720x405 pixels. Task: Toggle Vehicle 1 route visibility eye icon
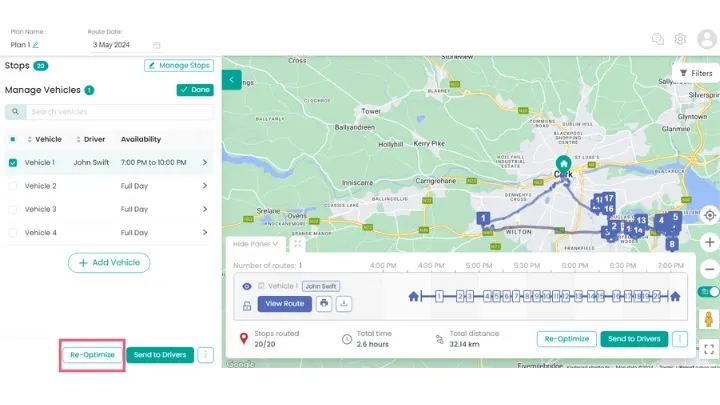coord(247,286)
